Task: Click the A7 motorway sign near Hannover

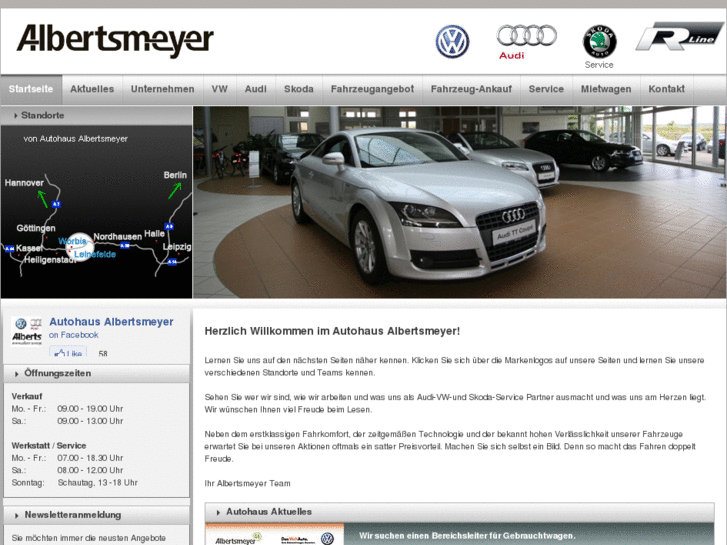Action: [x=56, y=204]
